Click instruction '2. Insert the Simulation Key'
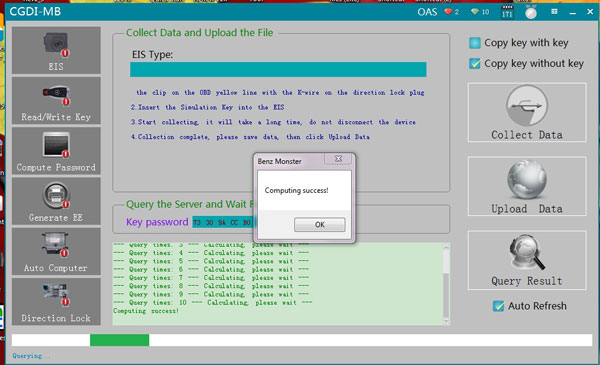Image resolution: width=600 pixels, height=365 pixels. [x=207, y=108]
